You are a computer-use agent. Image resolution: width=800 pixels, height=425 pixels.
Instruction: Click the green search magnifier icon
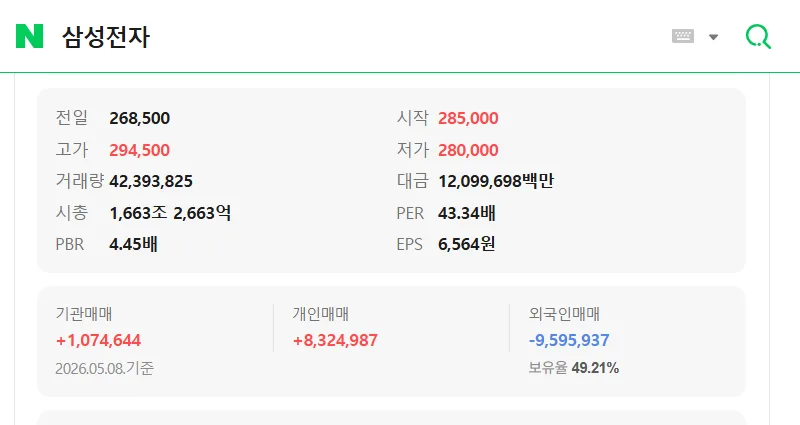coord(758,37)
